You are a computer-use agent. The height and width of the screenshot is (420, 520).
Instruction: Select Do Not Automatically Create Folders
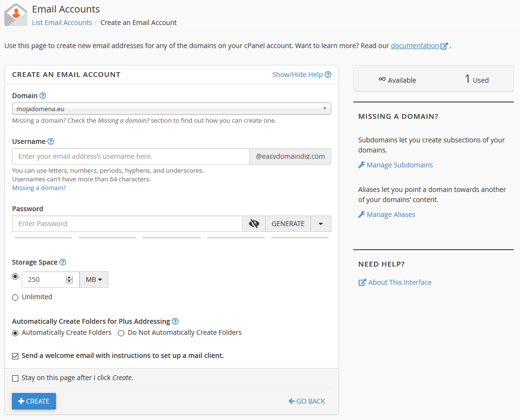(x=121, y=333)
